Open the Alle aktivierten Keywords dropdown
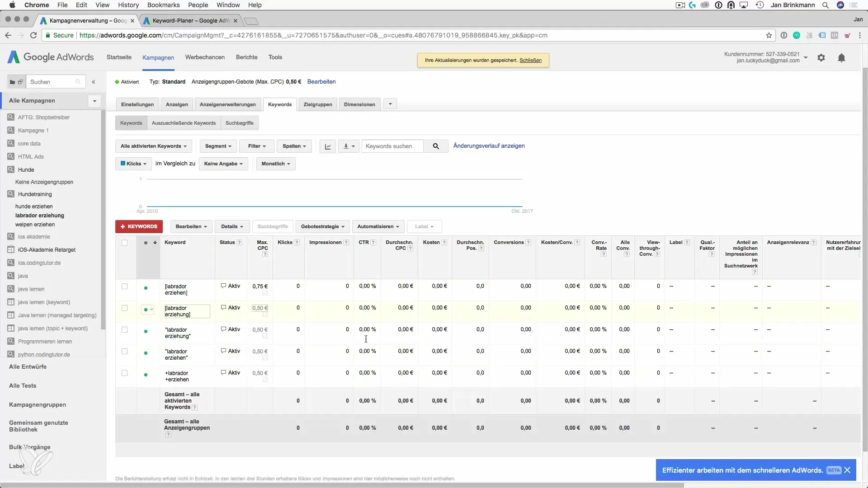 click(x=154, y=146)
